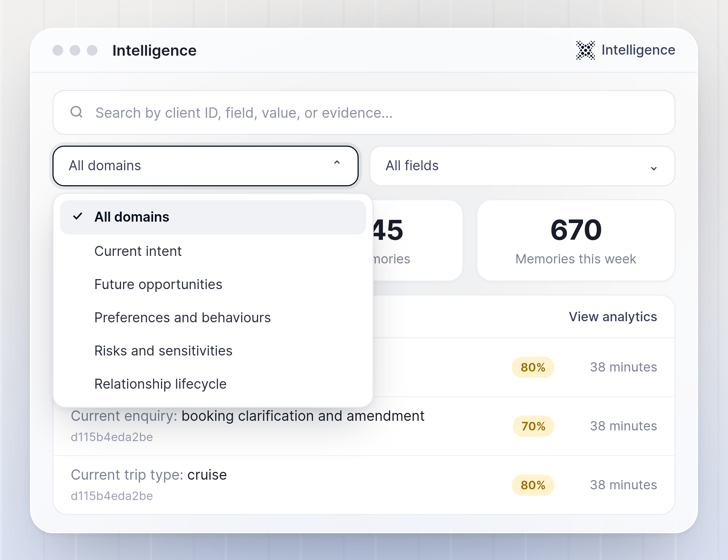This screenshot has height=560, width=728.
Task: Click the search magnifier icon
Action: [76, 112]
